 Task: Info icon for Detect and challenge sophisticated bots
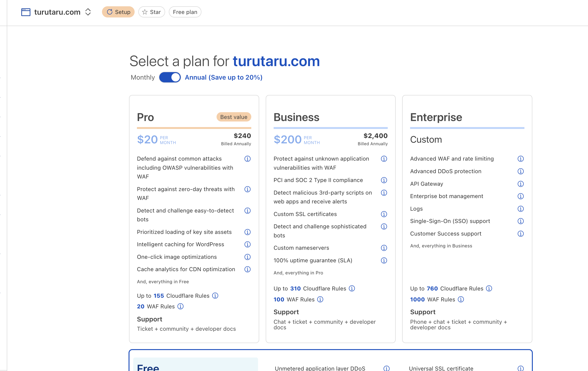384,227
